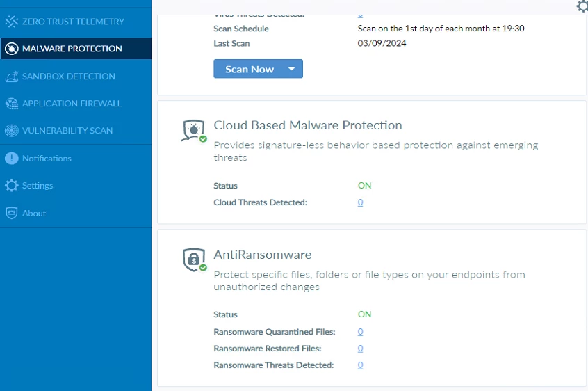Open the About page
Image resolution: width=588 pixels, height=391 pixels.
click(x=34, y=213)
